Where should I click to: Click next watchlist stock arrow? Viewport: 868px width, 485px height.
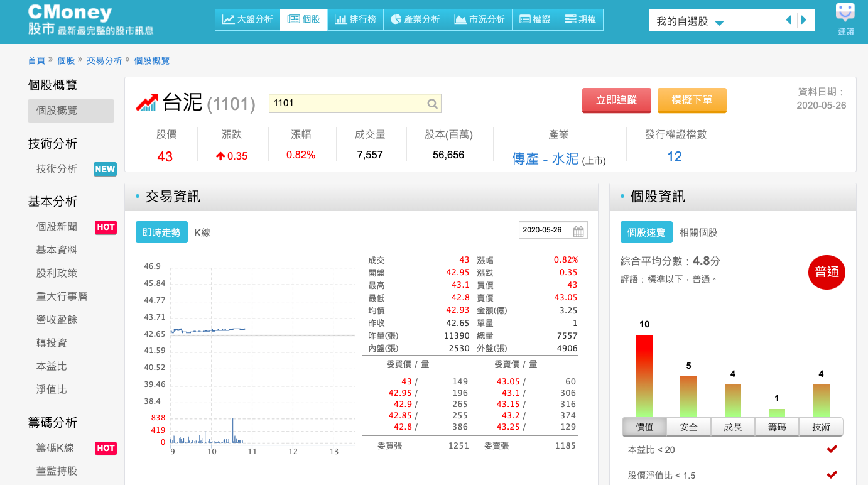[804, 20]
